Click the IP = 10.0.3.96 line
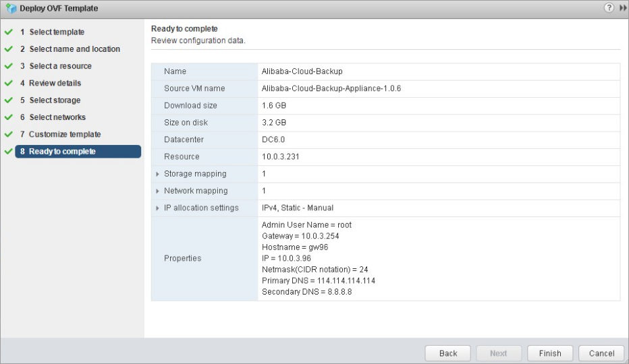 (x=286, y=259)
